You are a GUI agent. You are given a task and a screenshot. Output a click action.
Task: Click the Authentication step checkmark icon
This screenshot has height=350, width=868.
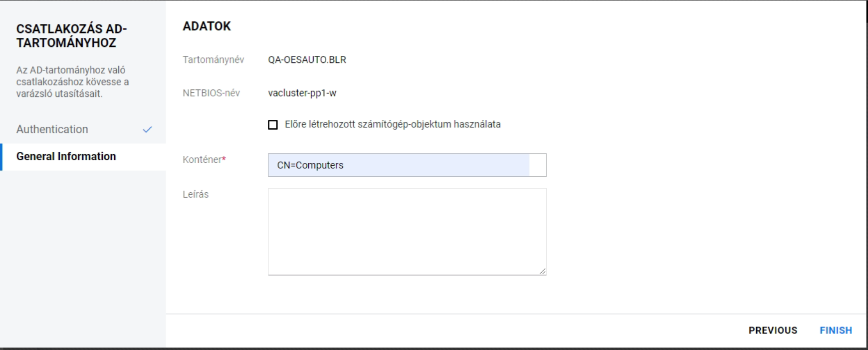pyautogui.click(x=147, y=130)
